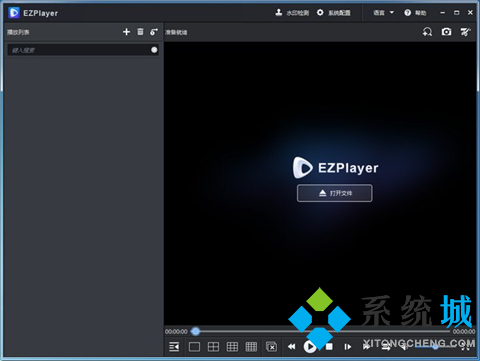Click the play button
The height and width of the screenshot is (361, 480).
point(310,347)
